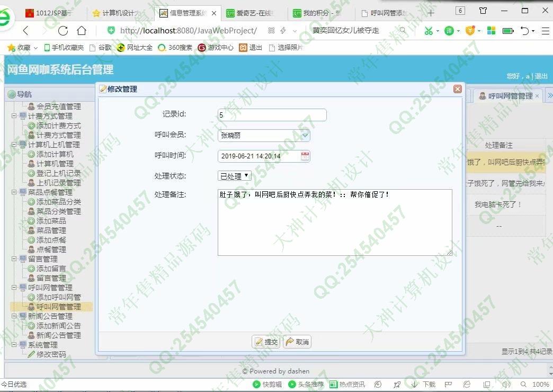Collapse the 菜品点餐管理 tree node
The width and height of the screenshot is (553, 392).
(14, 192)
